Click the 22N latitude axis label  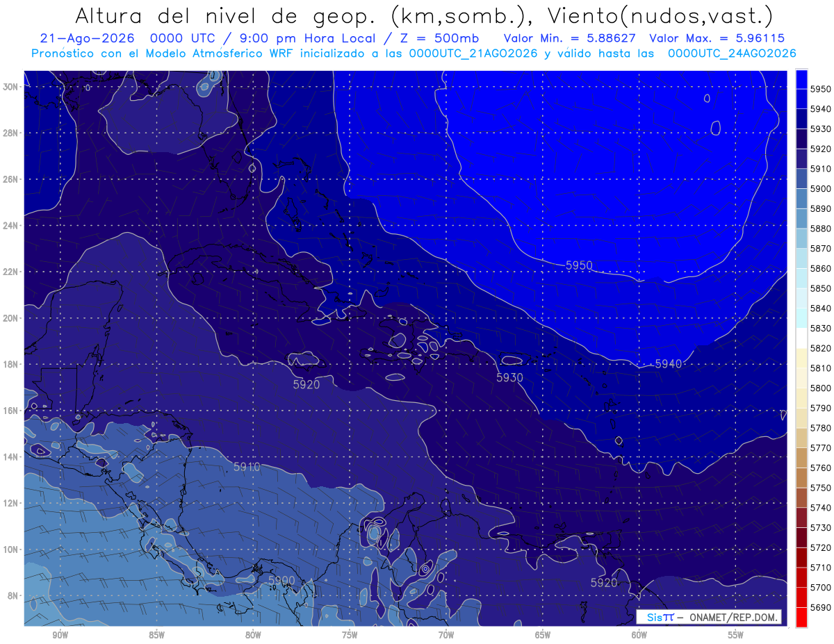10,272
